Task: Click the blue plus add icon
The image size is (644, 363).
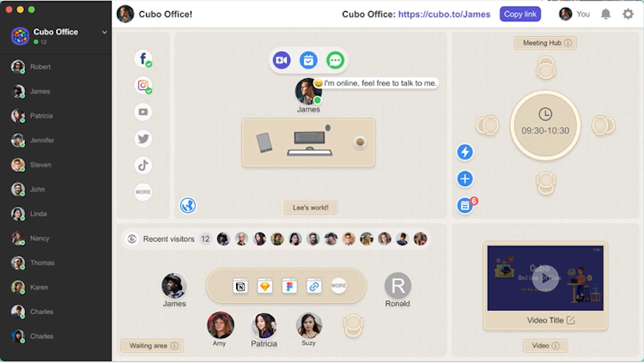Action: click(x=465, y=178)
